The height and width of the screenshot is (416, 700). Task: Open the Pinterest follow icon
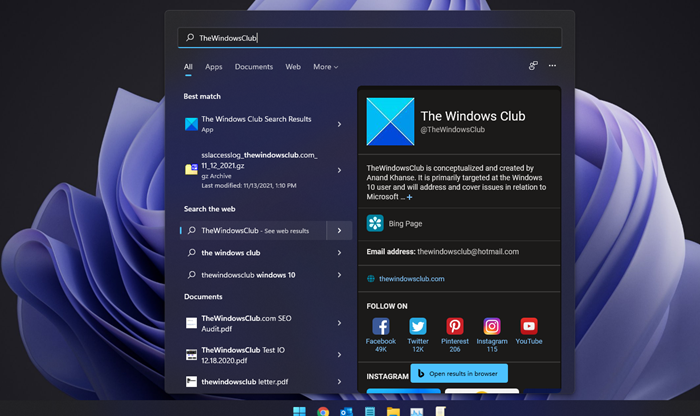click(455, 326)
